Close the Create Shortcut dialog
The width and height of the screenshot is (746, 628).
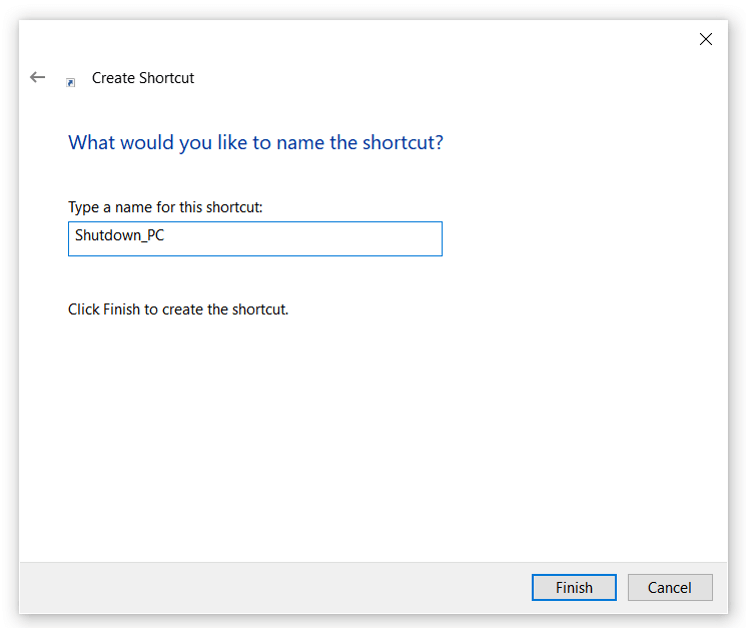pyautogui.click(x=706, y=39)
